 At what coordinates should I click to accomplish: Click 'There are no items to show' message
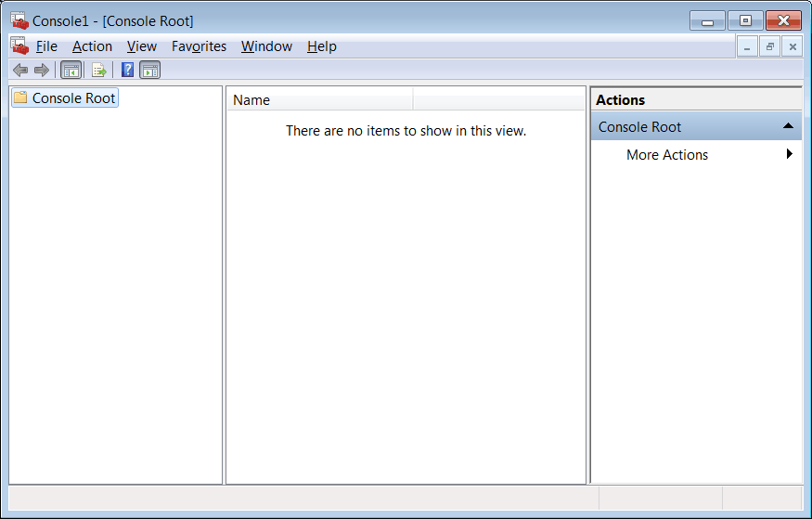pyautogui.click(x=406, y=131)
